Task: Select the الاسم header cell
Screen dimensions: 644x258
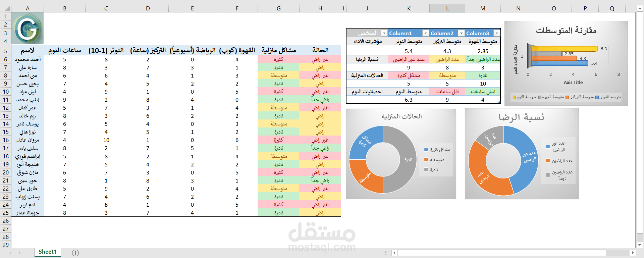Action: pyautogui.click(x=28, y=50)
